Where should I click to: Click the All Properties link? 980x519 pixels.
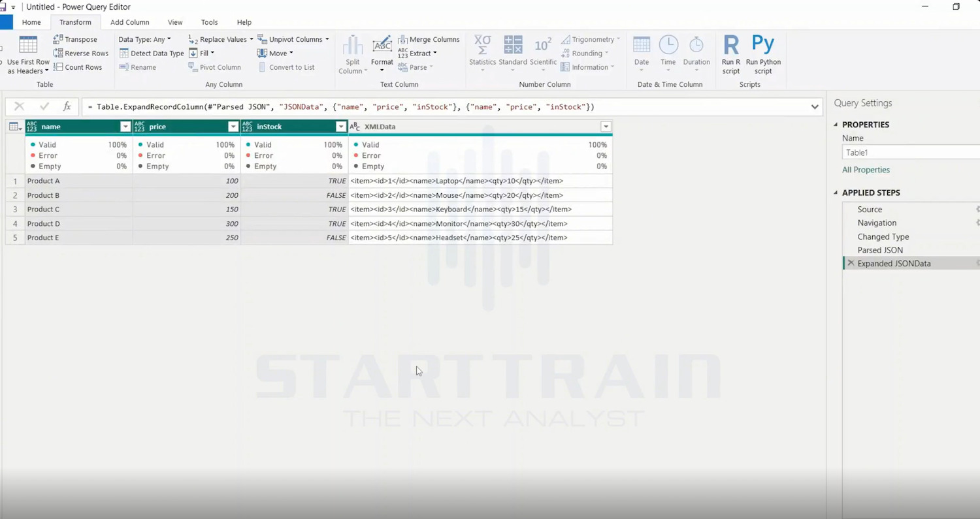[x=866, y=170]
